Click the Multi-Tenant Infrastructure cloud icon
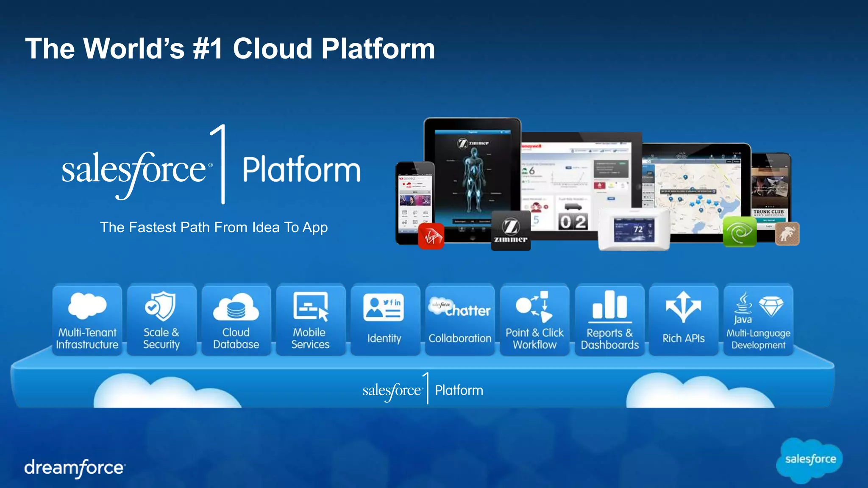 [87, 305]
